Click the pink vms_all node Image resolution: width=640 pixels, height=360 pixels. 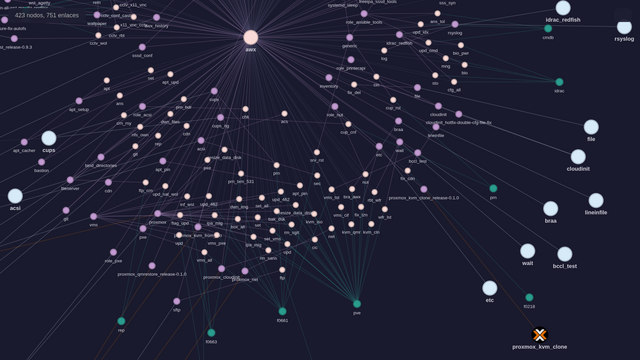[x=204, y=252]
